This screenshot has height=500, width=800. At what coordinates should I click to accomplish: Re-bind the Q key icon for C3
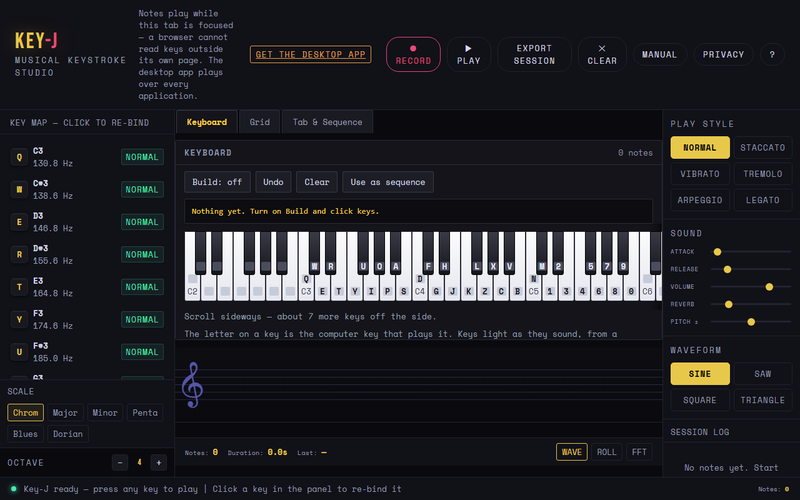click(x=19, y=157)
